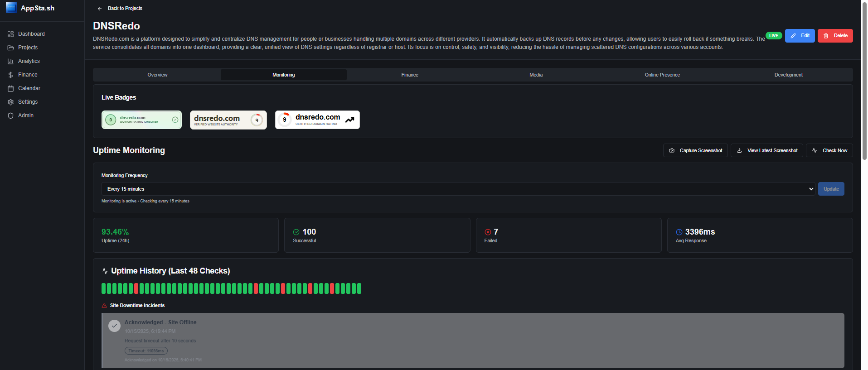Click the last green bar in uptime history
The width and height of the screenshot is (868, 370).
(x=359, y=288)
